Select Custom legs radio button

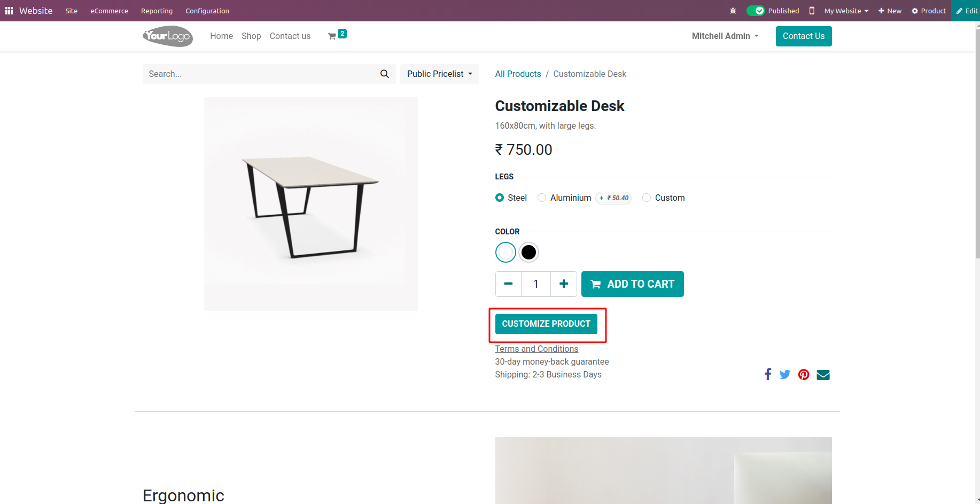pos(647,198)
